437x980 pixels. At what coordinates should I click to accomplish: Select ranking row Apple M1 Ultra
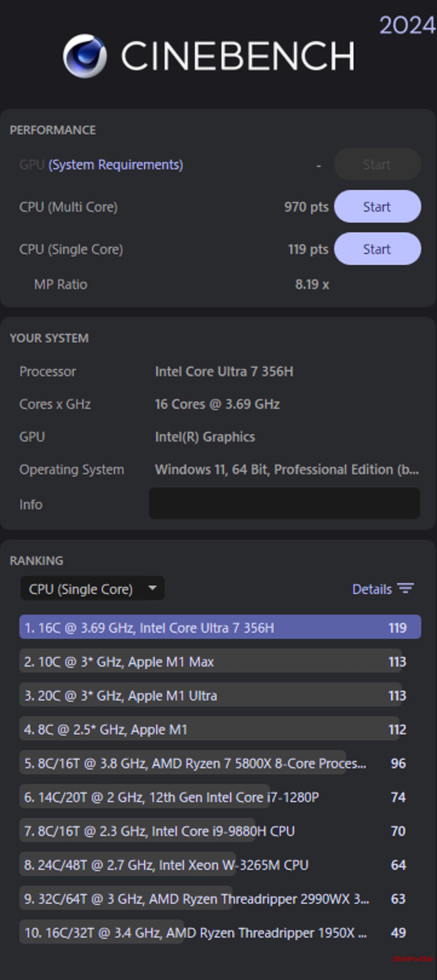tap(220, 695)
